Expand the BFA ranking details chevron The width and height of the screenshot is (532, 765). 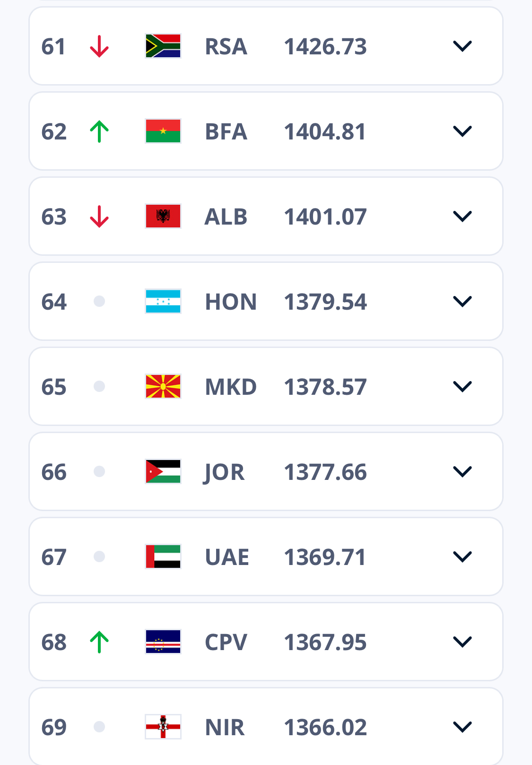[x=462, y=131]
